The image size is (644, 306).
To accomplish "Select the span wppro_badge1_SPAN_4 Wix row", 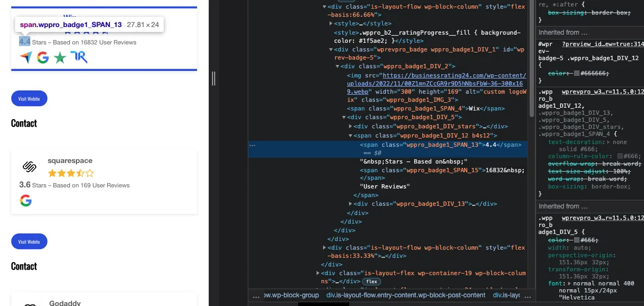I will coord(426,109).
